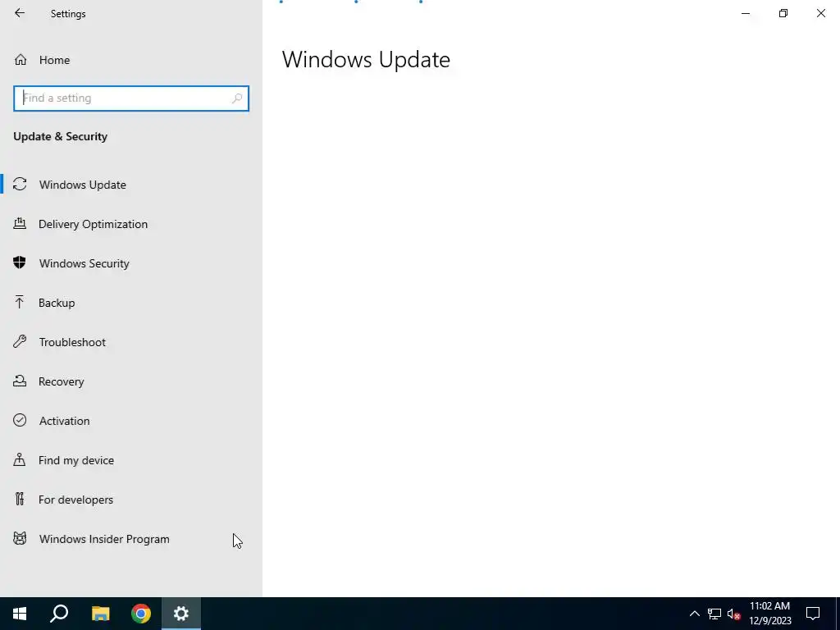Screen dimensions: 840x630
Task: Minimize the Settings window
Action: coord(745,13)
